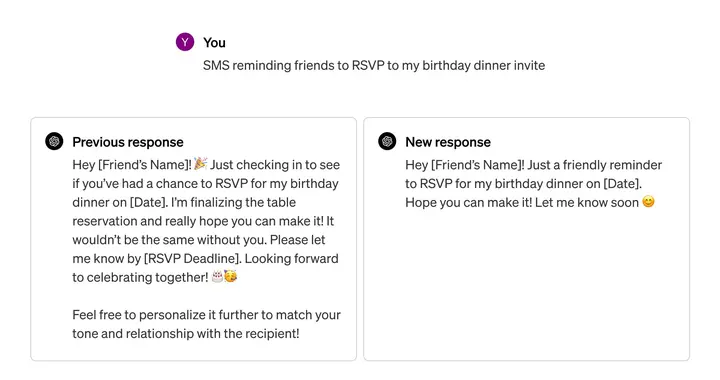Select the New response heading
This screenshot has height=380, width=720.
(448, 142)
